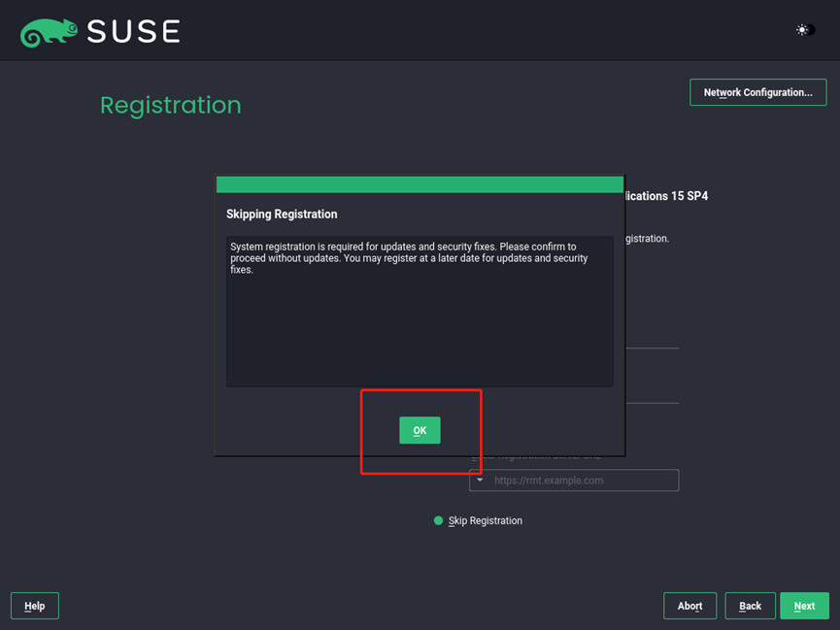Abort the installation
The width and height of the screenshot is (840, 630).
689,606
